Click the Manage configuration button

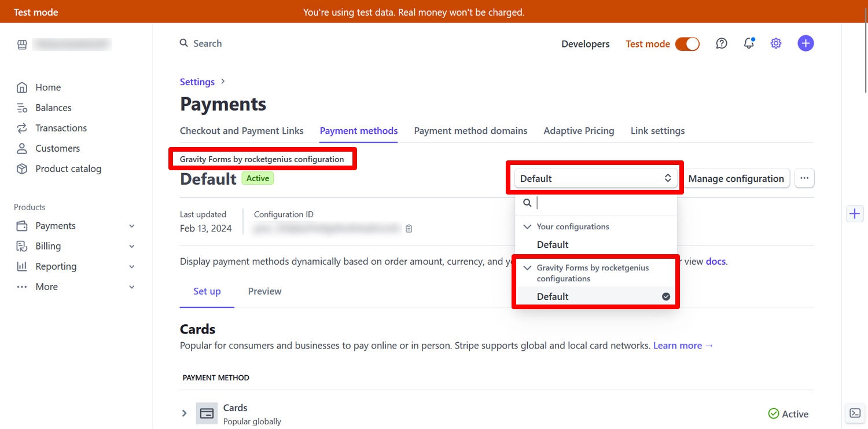[x=736, y=178]
